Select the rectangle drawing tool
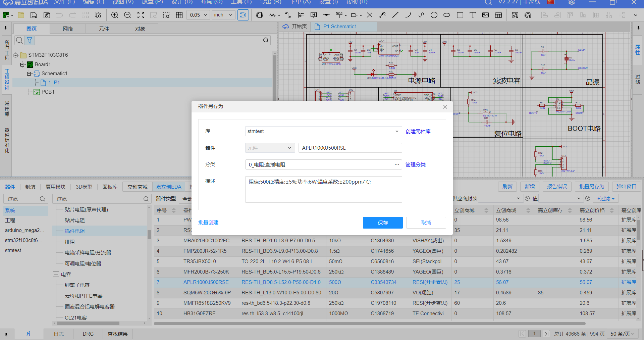 [460, 15]
